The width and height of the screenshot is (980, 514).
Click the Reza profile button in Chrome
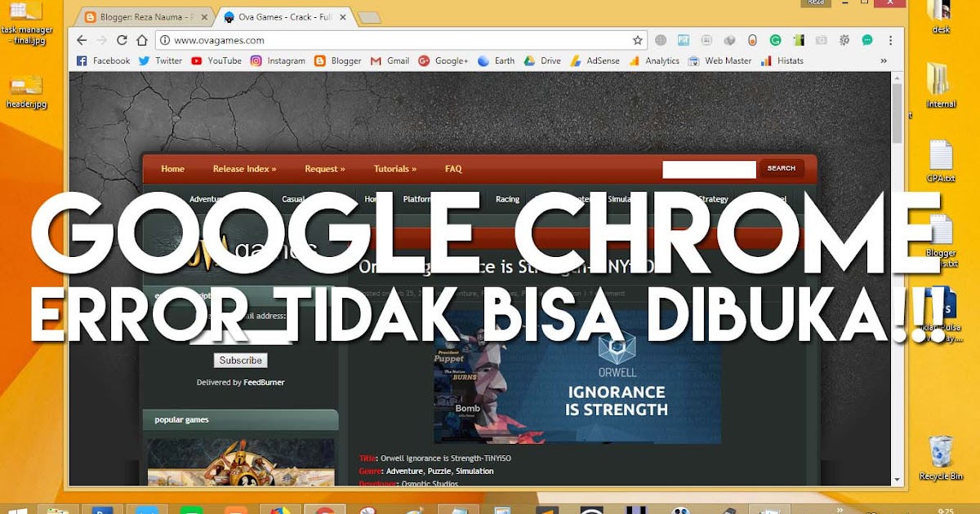(816, 3)
